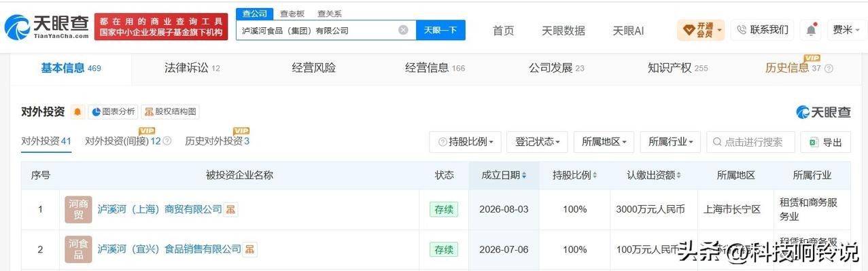868x271 pixels.
Task: Open the 所属地区 filter dropdown
Action: click(604, 142)
